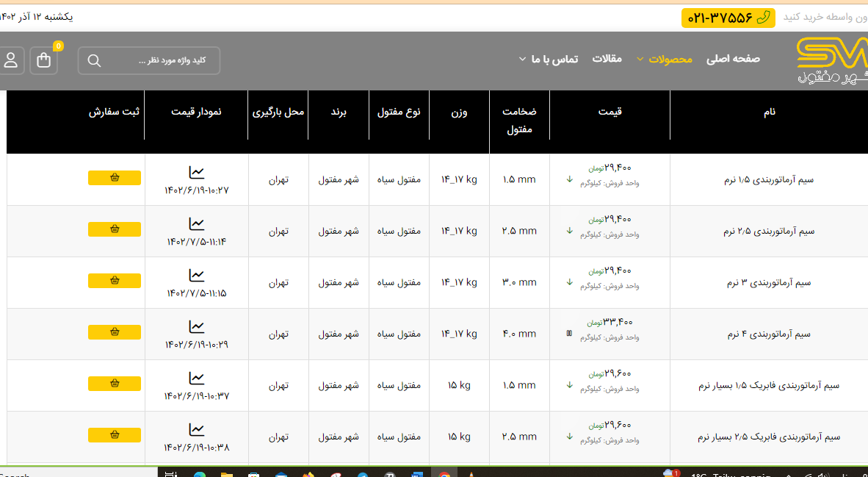
Task: Click the ۰۲۱-۳۷۵۵۶ phone number button
Action: 728,18
